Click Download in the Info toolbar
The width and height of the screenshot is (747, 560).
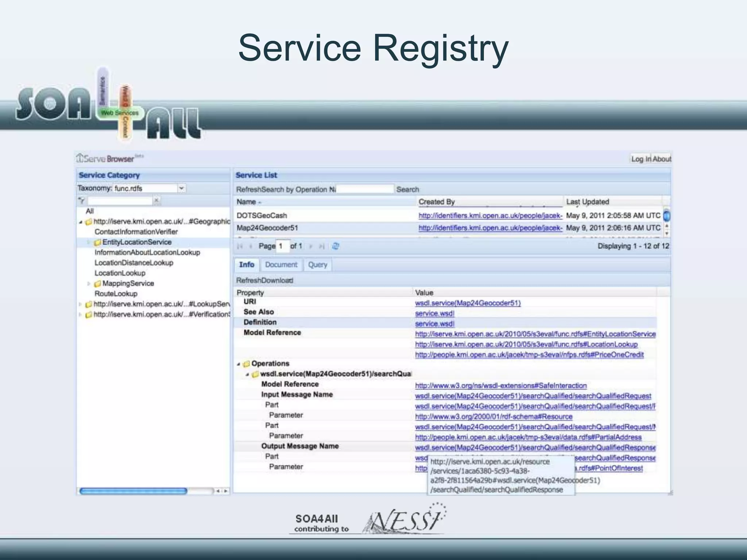[277, 280]
